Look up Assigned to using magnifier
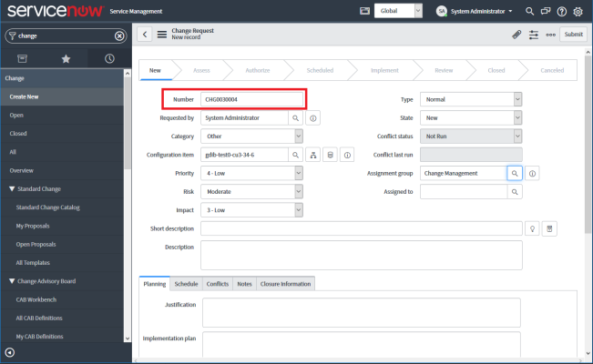 point(515,192)
